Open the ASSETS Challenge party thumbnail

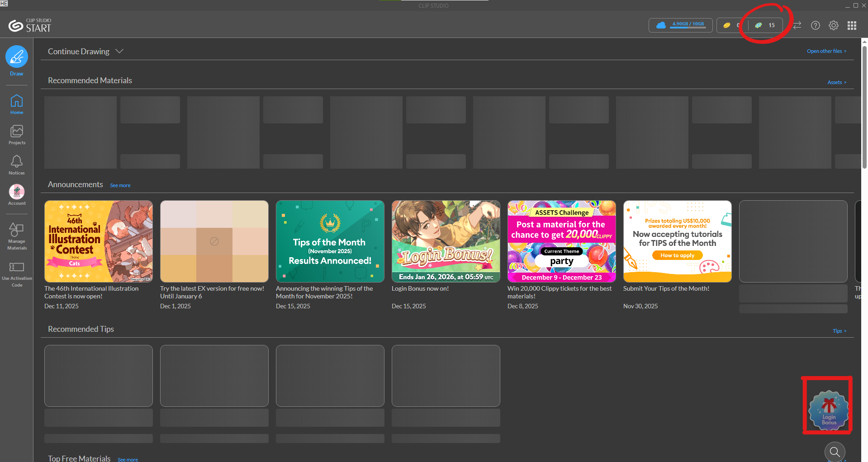pos(562,241)
